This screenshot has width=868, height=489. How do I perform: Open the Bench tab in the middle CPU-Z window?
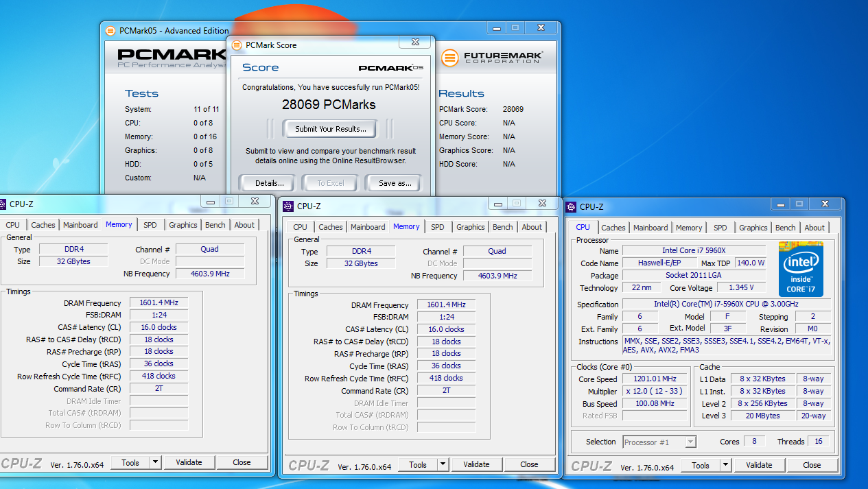(x=503, y=227)
